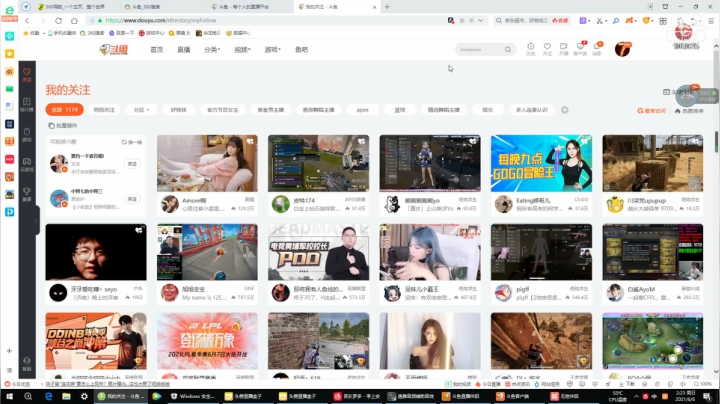Switch to the 斗鱼_360搜索 browser tab
Viewport: 720px width, 404px height.
point(162,6)
